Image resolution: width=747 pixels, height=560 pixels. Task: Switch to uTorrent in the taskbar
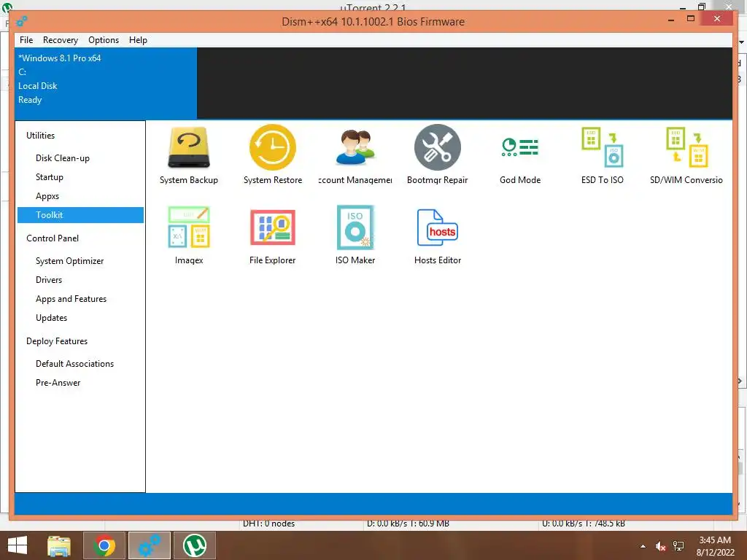[195, 545]
